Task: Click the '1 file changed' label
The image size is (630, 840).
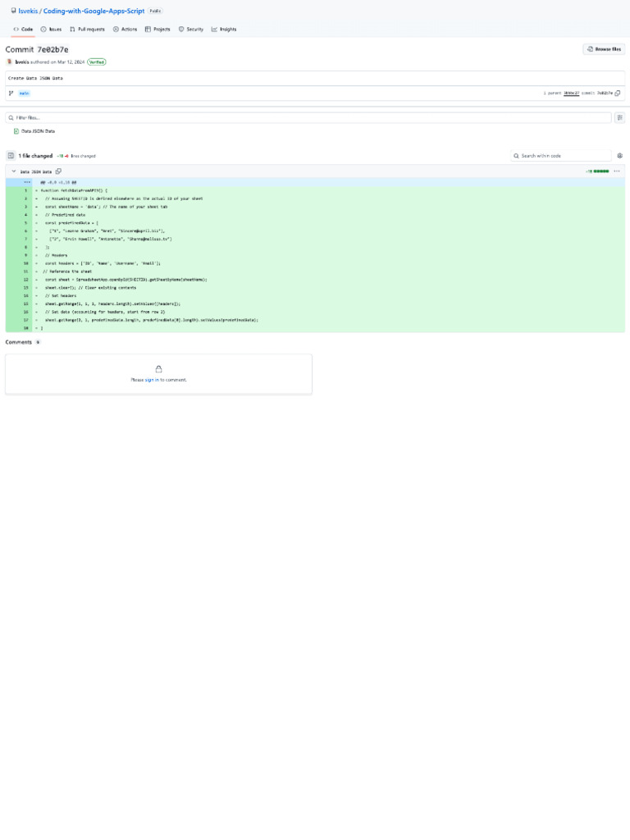Action: click(x=35, y=156)
